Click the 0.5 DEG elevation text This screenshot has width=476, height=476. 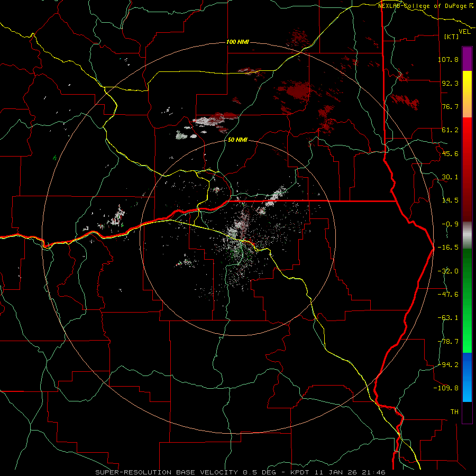click(x=259, y=472)
